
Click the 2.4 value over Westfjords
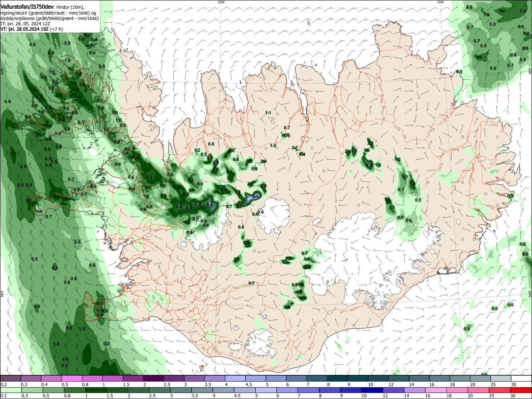click(48, 107)
